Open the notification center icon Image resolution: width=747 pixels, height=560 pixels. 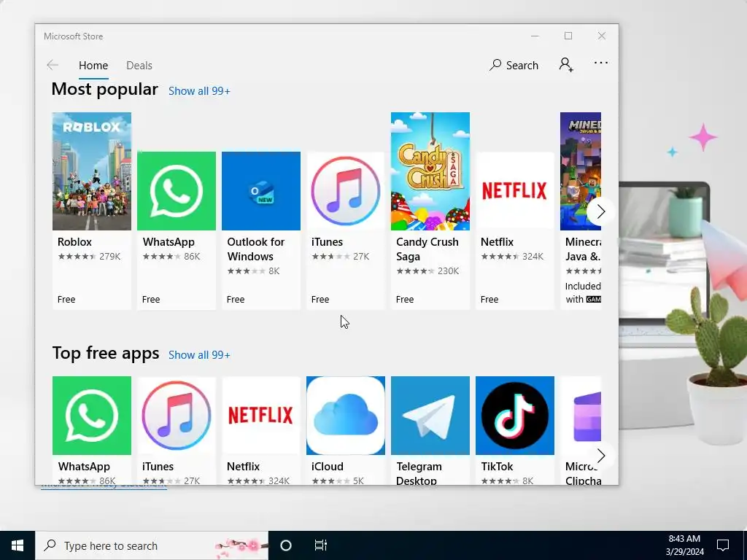pyautogui.click(x=723, y=545)
